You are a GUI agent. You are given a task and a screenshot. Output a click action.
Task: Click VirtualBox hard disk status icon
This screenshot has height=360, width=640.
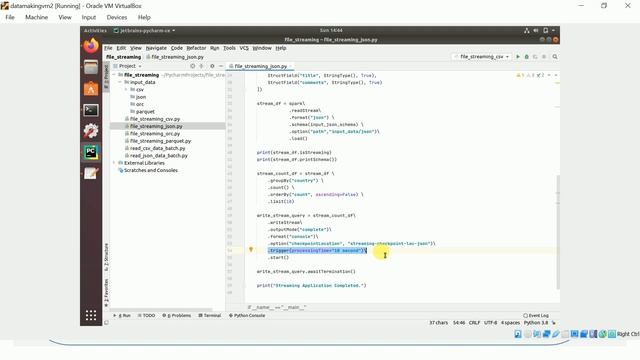(518, 334)
